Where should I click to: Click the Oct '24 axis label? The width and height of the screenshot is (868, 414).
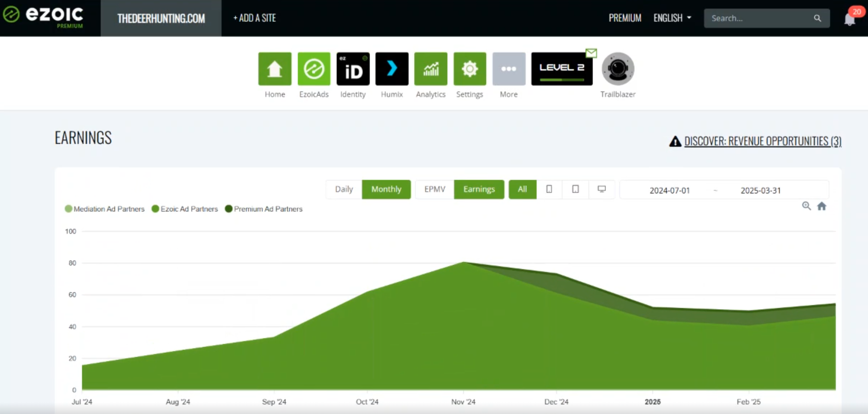pos(367,402)
